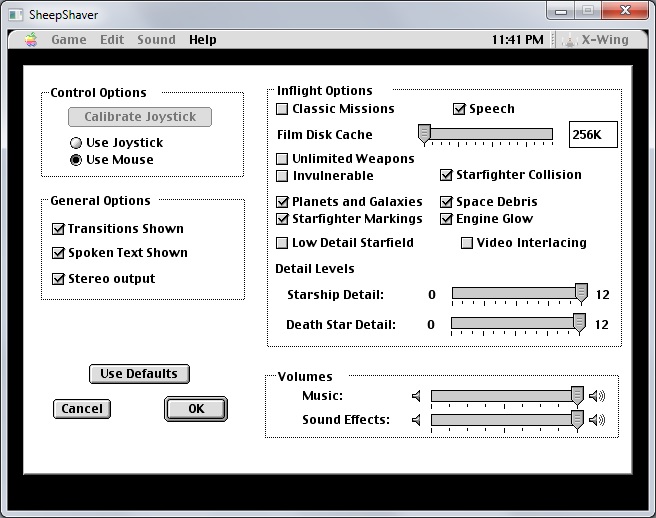Click the SheepShaver window title icon

tap(15, 15)
